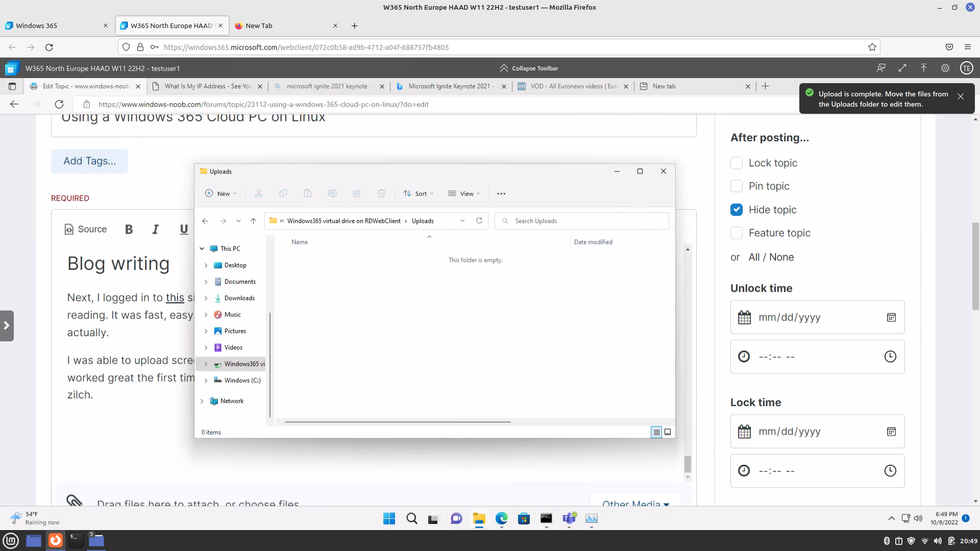Enable the Feature topic checkbox
Screen dimensions: 980x551
(736, 233)
